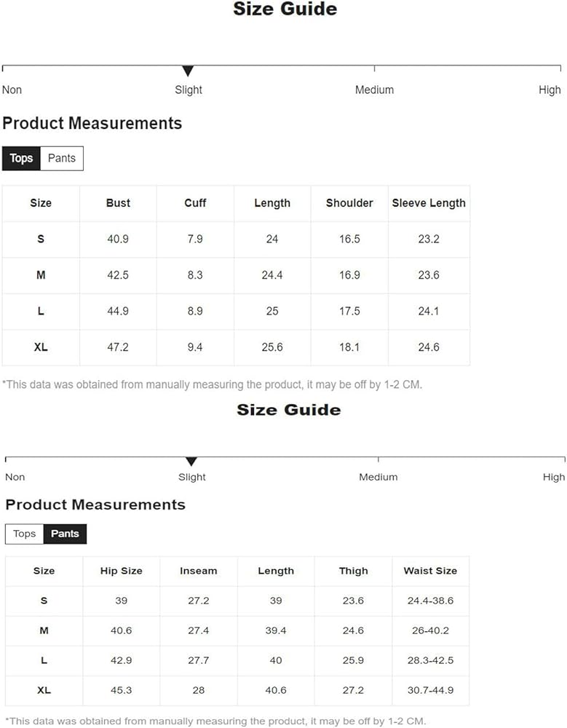Click the Cuff column header

pyautogui.click(x=195, y=203)
